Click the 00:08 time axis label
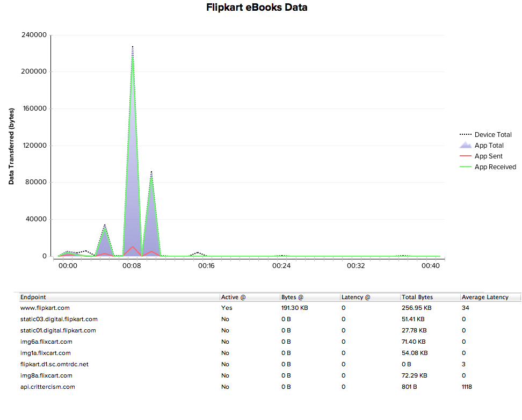522x420 pixels. [132, 266]
